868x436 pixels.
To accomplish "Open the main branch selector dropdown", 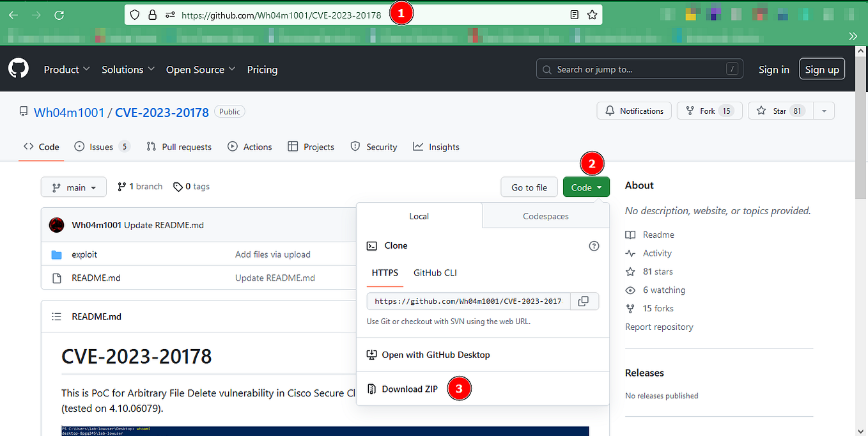I will pyautogui.click(x=74, y=187).
